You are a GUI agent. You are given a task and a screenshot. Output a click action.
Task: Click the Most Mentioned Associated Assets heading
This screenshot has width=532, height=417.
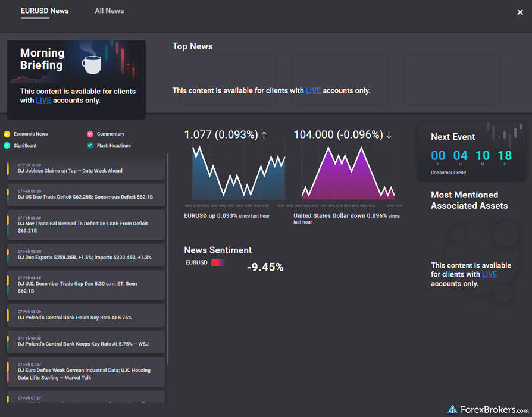[470, 200]
